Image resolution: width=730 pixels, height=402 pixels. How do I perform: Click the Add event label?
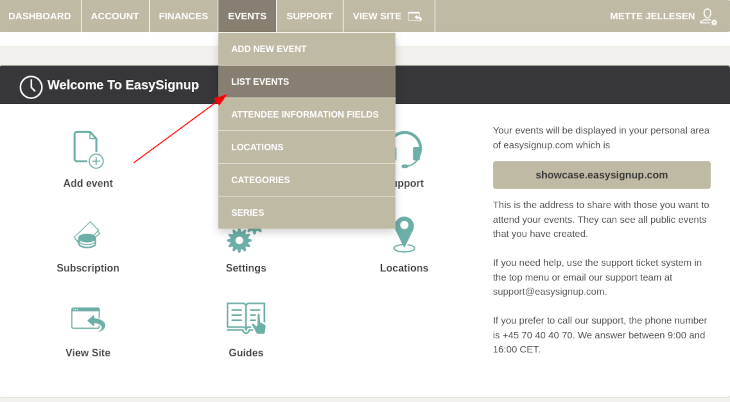click(88, 183)
